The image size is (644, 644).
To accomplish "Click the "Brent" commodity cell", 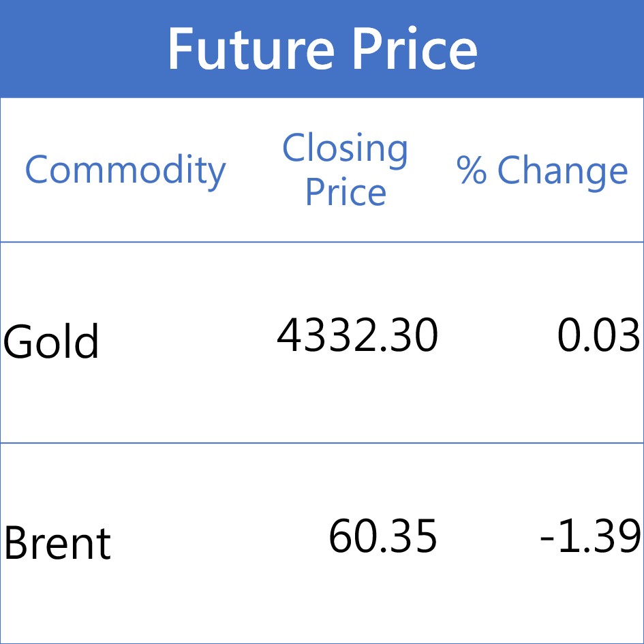I will (x=57, y=543).
